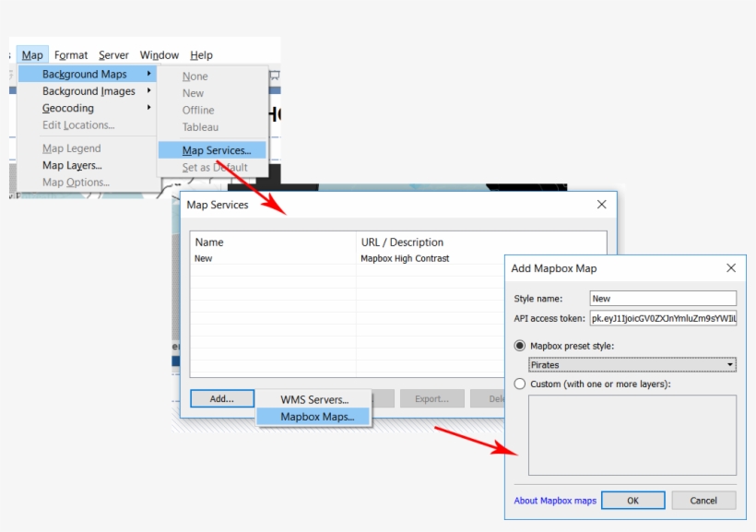This screenshot has height=532, width=756.
Task: Click Set as Default in the submenu
Action: click(x=214, y=167)
